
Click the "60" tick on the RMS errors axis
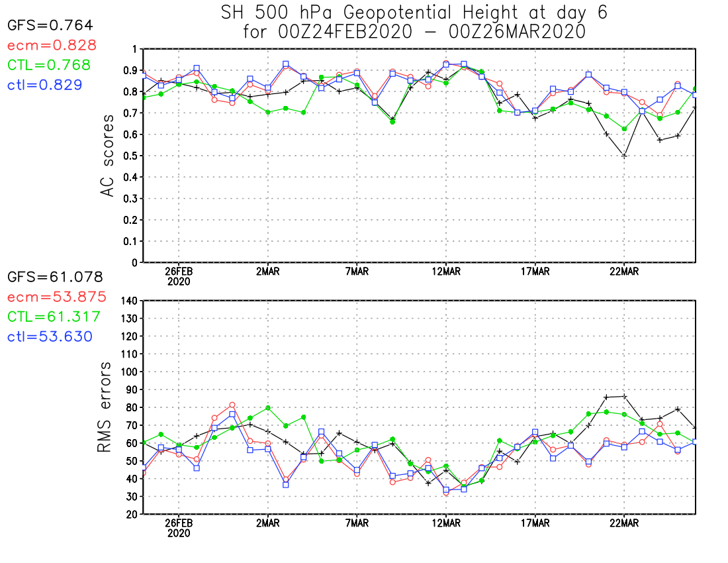(132, 443)
